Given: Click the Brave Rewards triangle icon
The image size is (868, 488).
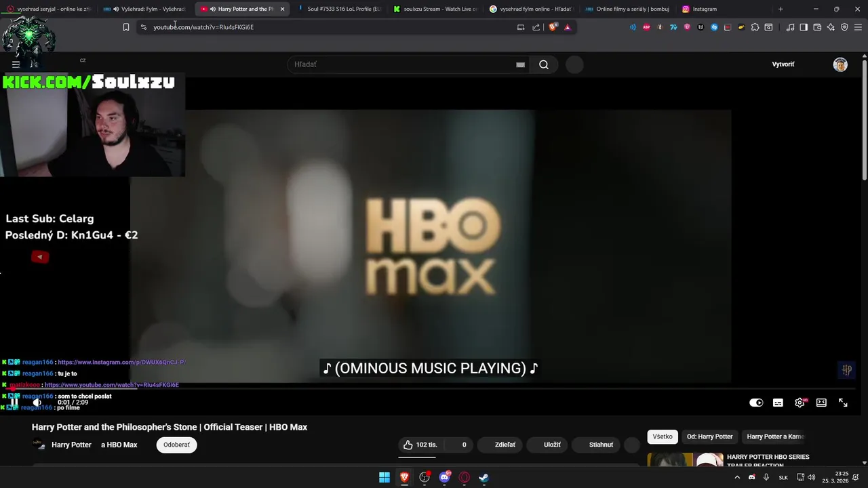Looking at the screenshot, I should tap(568, 27).
